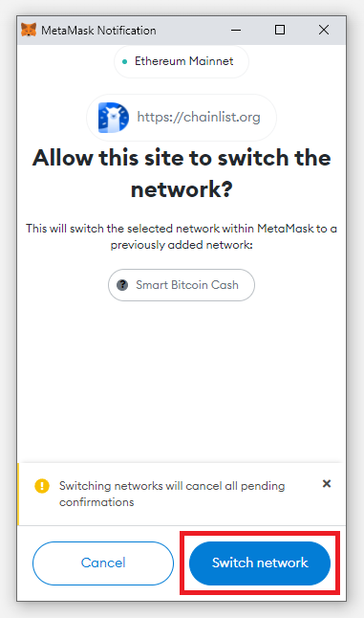Click the yellow warning exclamation icon
This screenshot has height=618, width=364.
[42, 486]
